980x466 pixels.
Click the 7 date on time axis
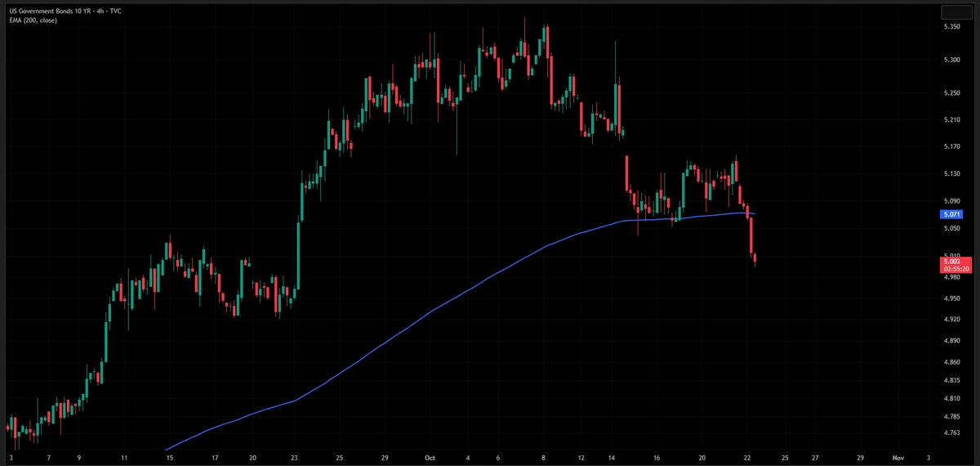coord(49,459)
